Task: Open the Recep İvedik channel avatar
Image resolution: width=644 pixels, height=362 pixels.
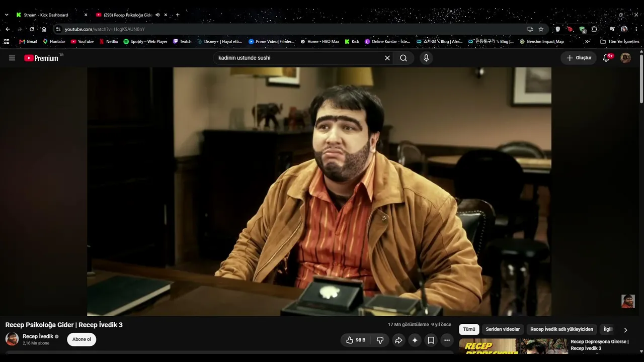Action: pyautogui.click(x=12, y=339)
